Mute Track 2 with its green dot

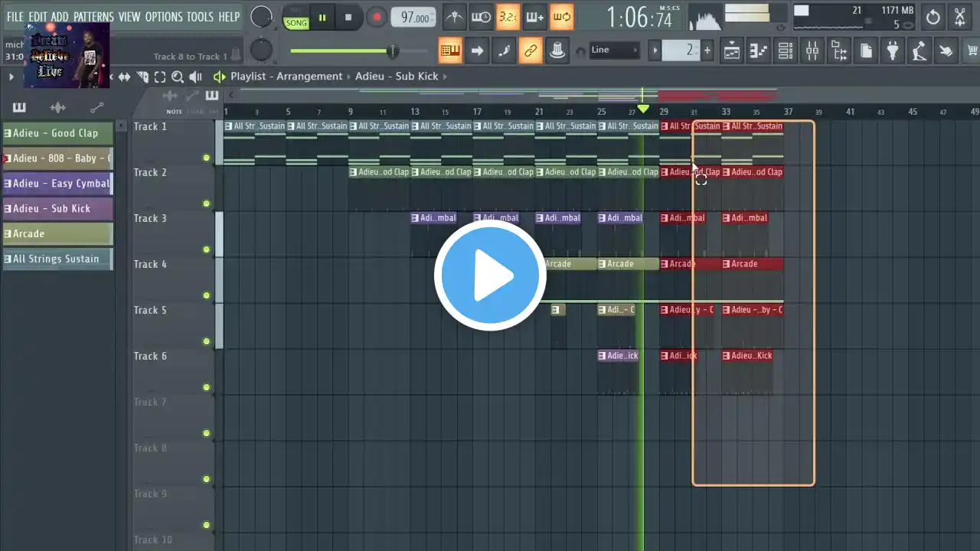pos(206,204)
